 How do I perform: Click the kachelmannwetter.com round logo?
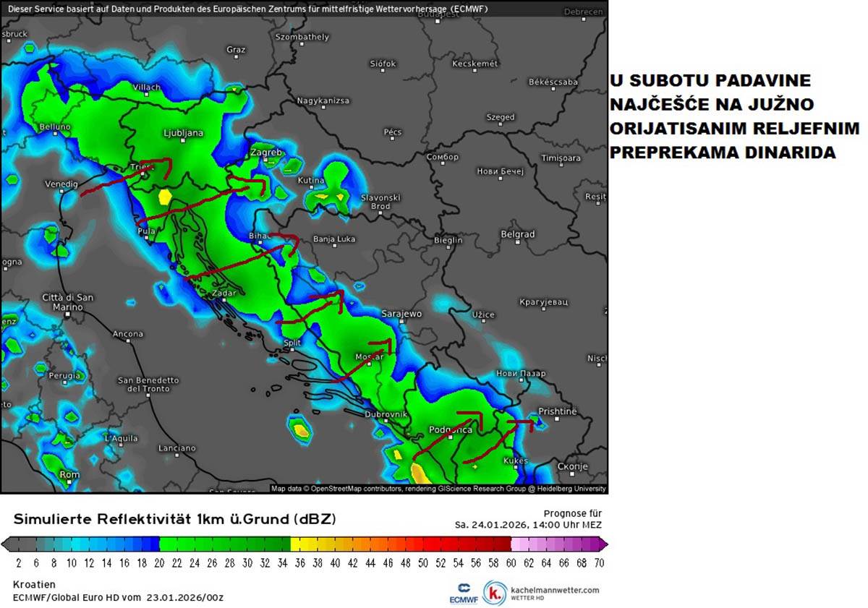495,593
